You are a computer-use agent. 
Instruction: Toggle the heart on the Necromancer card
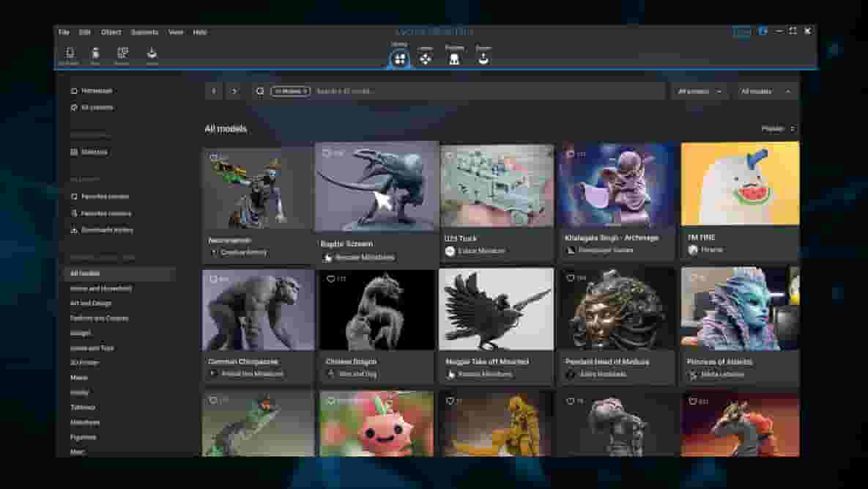[x=214, y=158]
